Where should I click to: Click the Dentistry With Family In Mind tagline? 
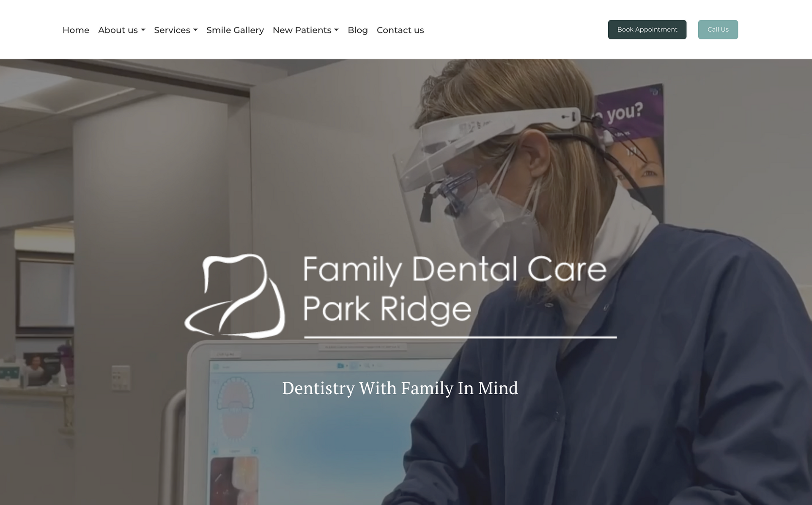(x=400, y=388)
